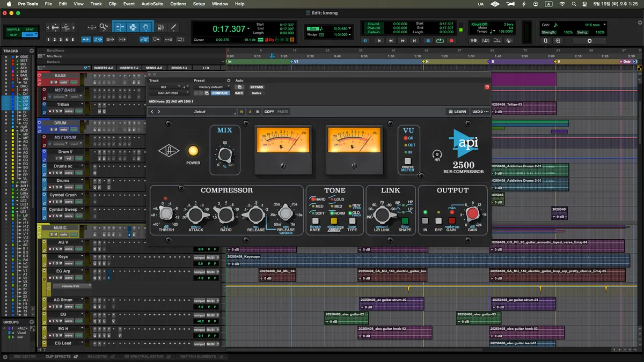The image size is (644, 362).
Task: Click the Rewind transport button
Action: coord(391,40)
